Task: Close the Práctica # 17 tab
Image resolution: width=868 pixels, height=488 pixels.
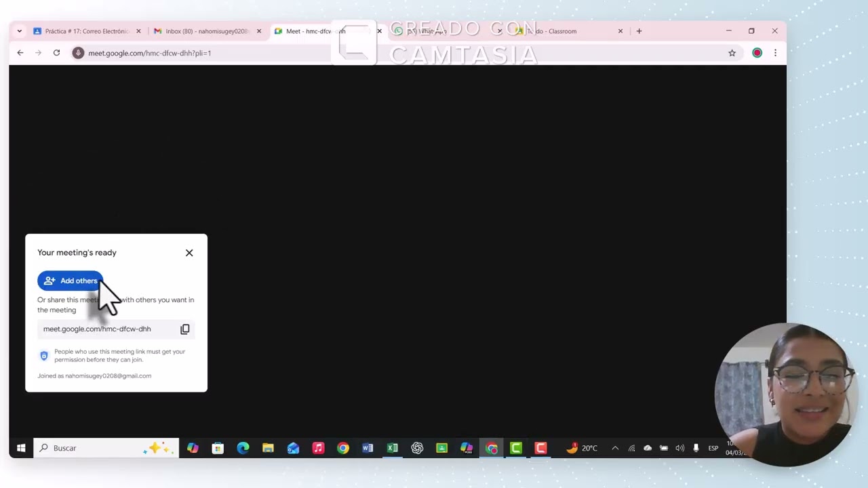Action: [x=138, y=31]
